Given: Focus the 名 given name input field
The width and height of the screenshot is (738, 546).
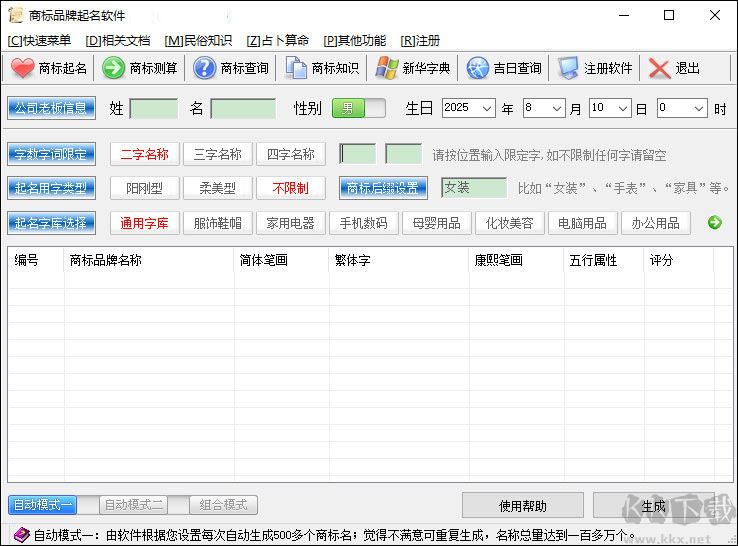Looking at the screenshot, I should click(x=243, y=108).
